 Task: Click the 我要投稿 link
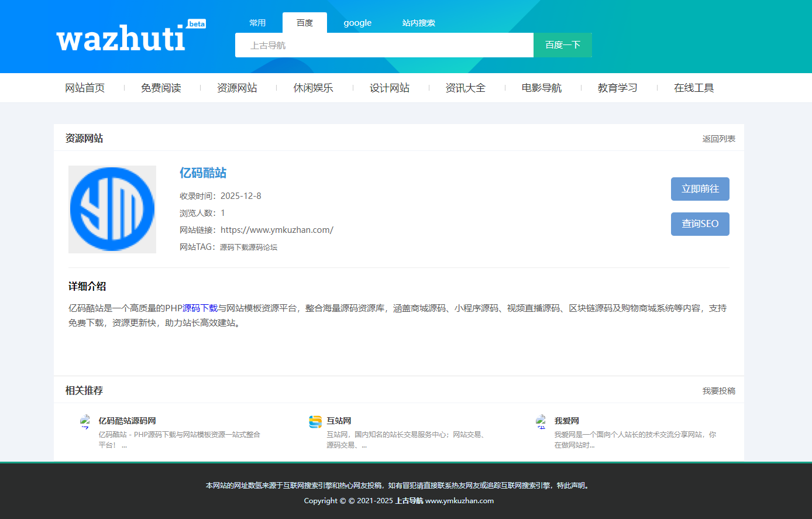[x=718, y=390]
